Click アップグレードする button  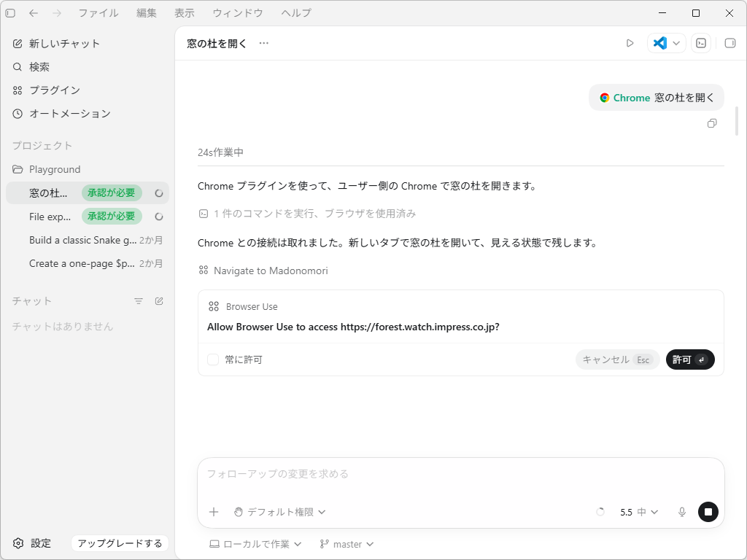point(120,543)
